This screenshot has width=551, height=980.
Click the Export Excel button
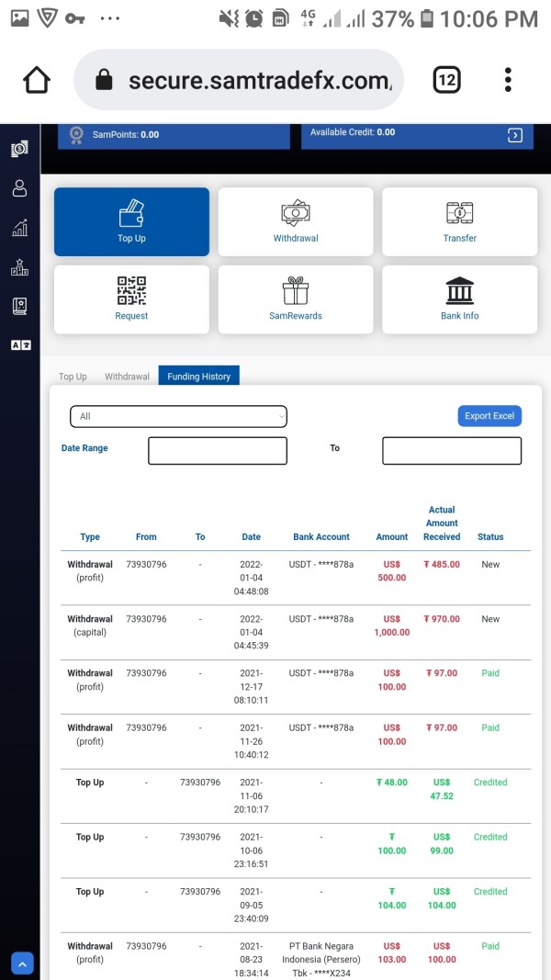point(489,416)
